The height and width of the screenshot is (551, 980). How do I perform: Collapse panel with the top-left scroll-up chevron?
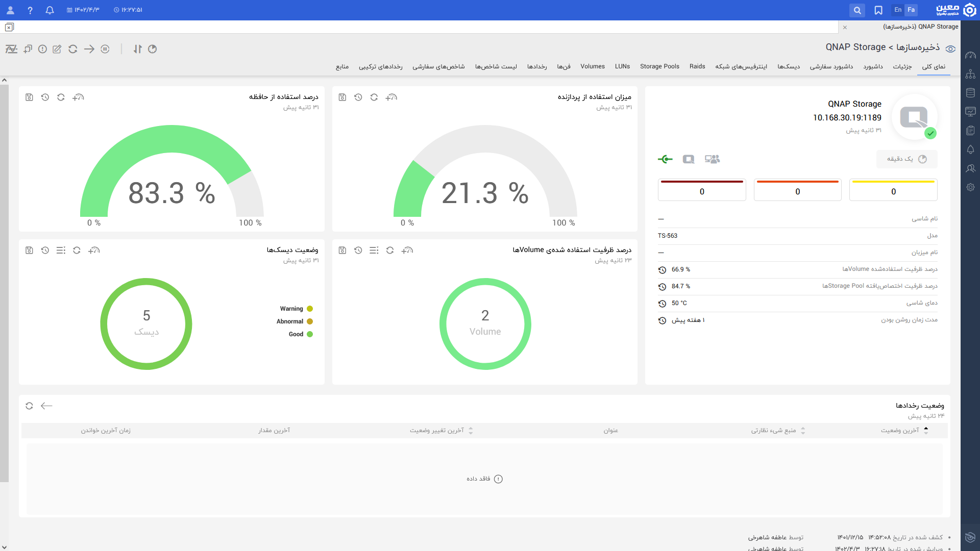point(4,80)
